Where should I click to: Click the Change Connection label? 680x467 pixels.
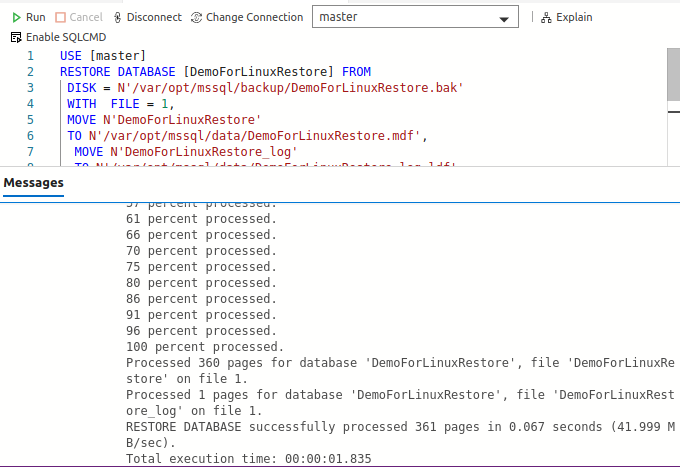tap(254, 17)
